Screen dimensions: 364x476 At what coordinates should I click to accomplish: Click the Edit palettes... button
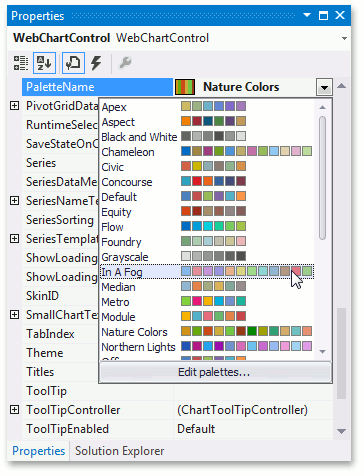click(x=215, y=372)
